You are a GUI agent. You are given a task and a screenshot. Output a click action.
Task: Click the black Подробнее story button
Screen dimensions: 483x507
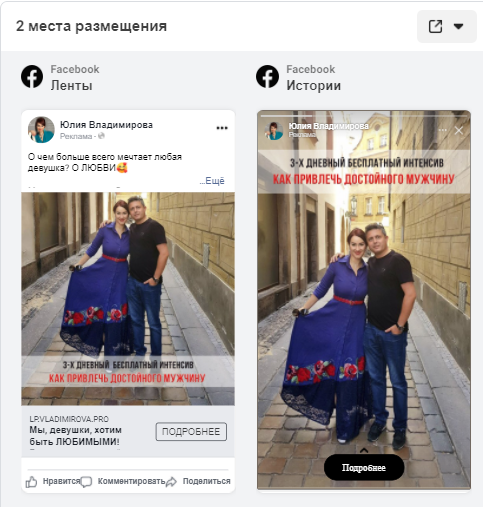click(x=364, y=467)
